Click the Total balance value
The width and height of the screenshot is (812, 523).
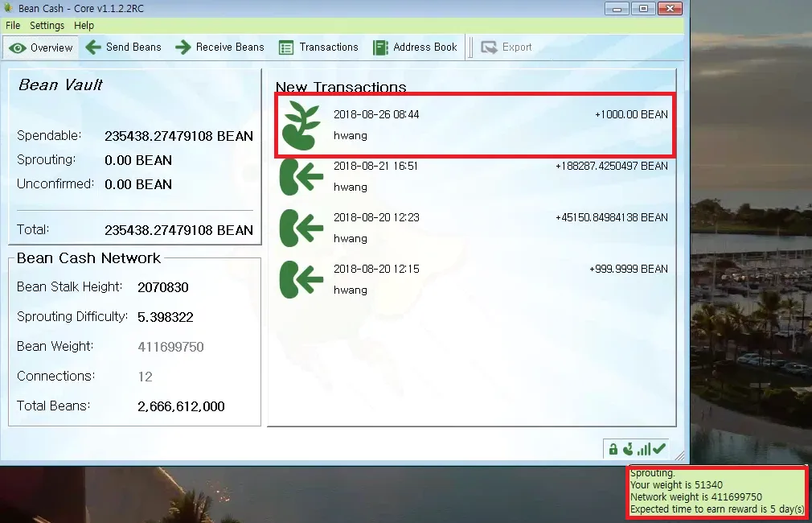pos(178,230)
